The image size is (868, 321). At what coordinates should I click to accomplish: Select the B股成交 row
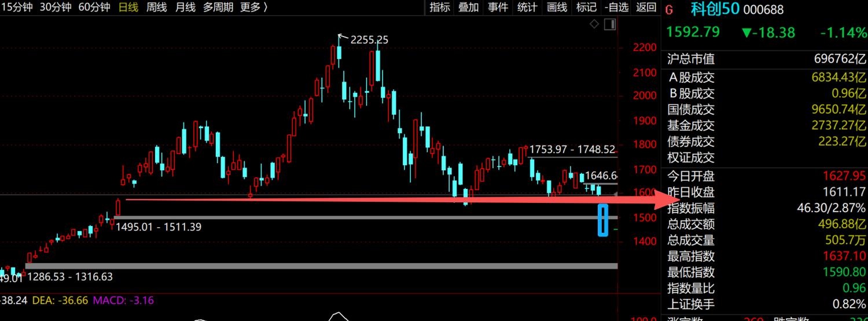pyautogui.click(x=766, y=93)
